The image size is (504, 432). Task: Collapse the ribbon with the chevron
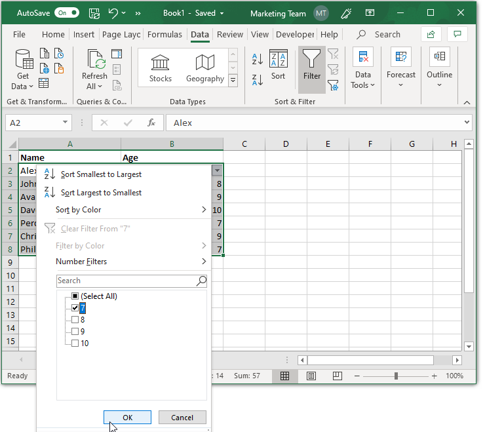click(x=467, y=102)
